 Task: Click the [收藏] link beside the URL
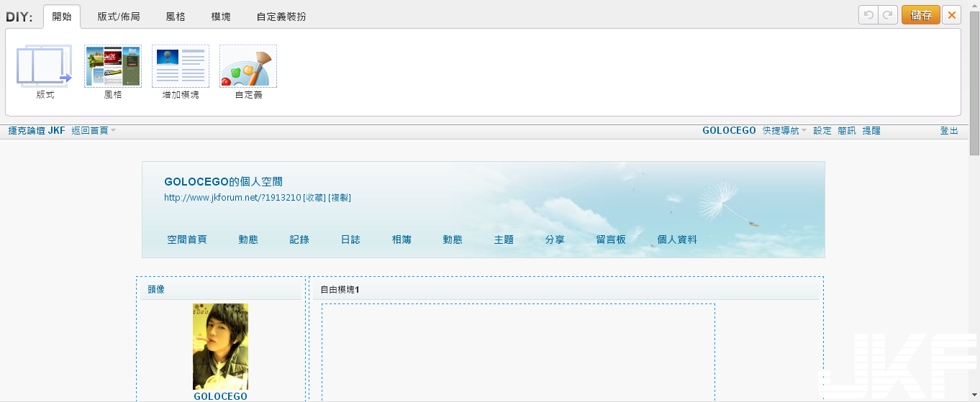[314, 198]
